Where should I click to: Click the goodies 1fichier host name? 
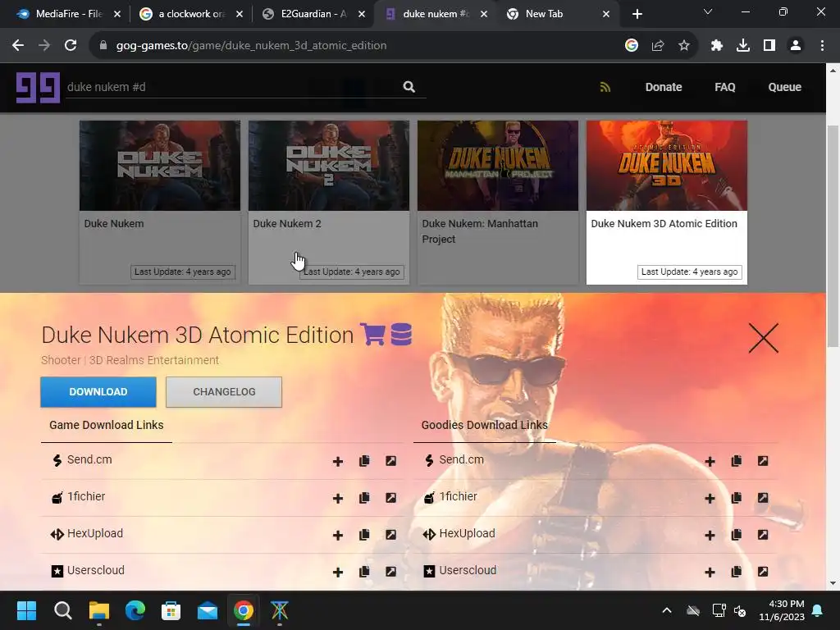[458, 496]
